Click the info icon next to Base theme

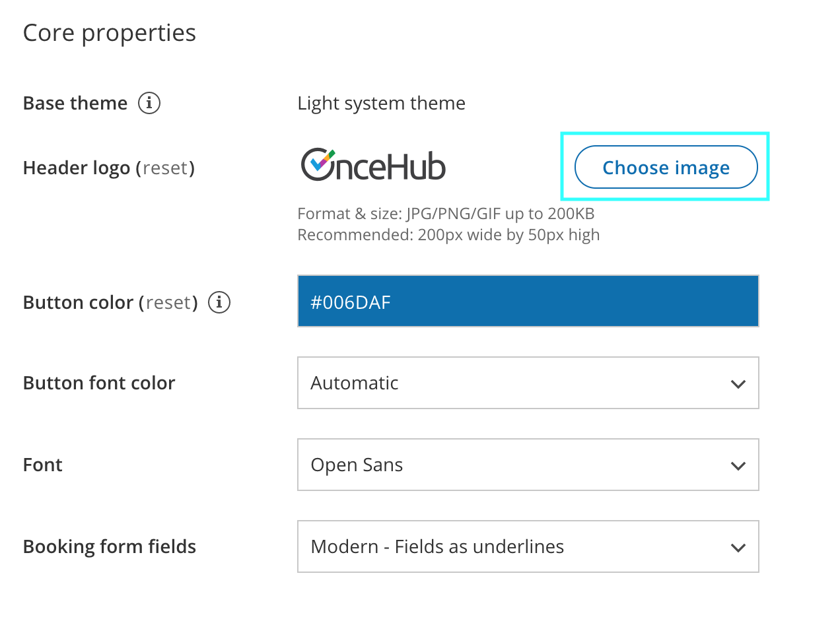149,103
